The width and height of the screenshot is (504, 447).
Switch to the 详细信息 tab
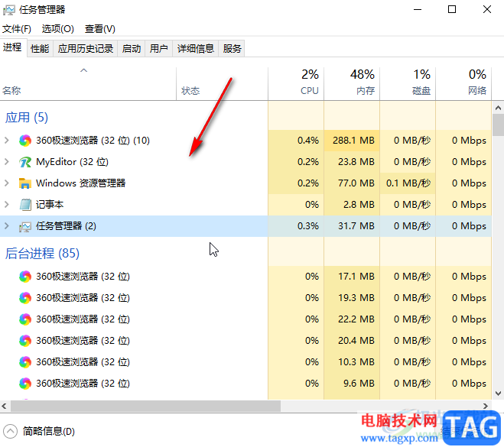point(196,48)
